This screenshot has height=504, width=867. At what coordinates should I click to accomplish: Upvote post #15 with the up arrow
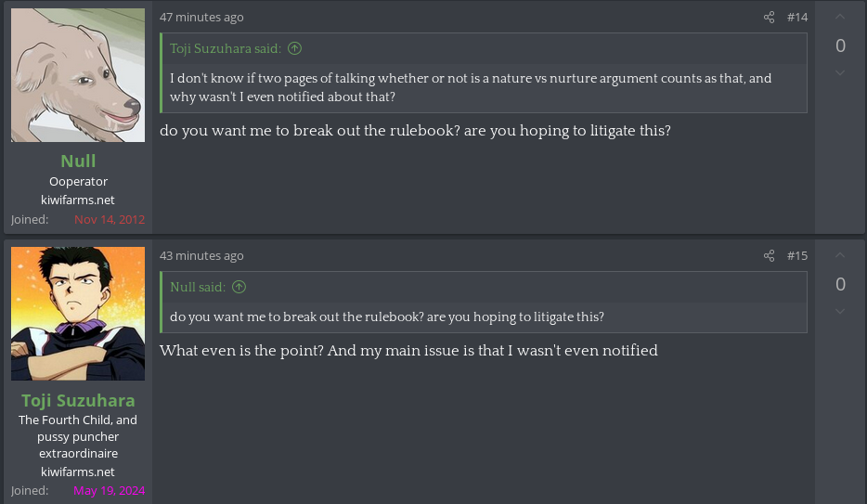[840, 256]
